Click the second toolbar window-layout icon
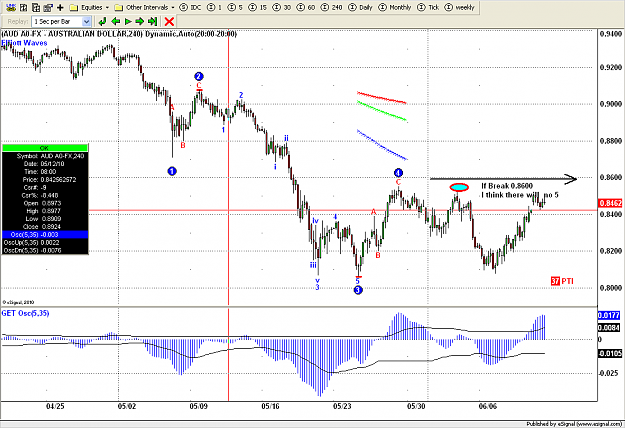The width and height of the screenshot is (625, 428). (24, 7)
